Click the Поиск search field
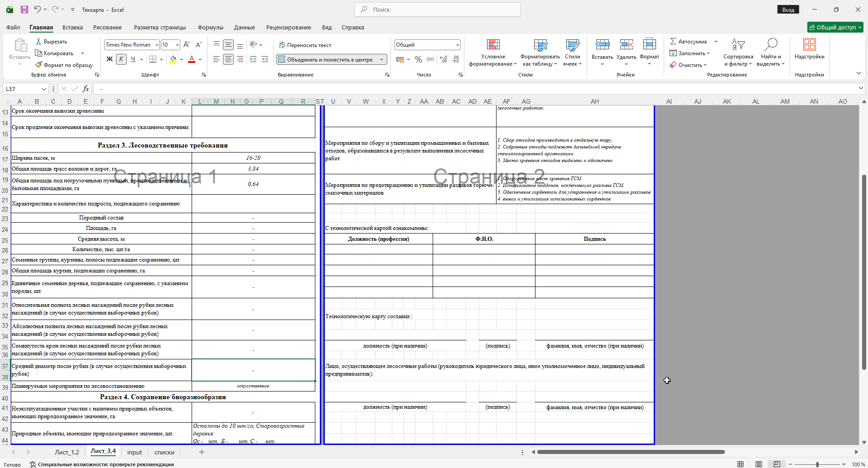Screen dimensions: 868x468 coord(438,10)
